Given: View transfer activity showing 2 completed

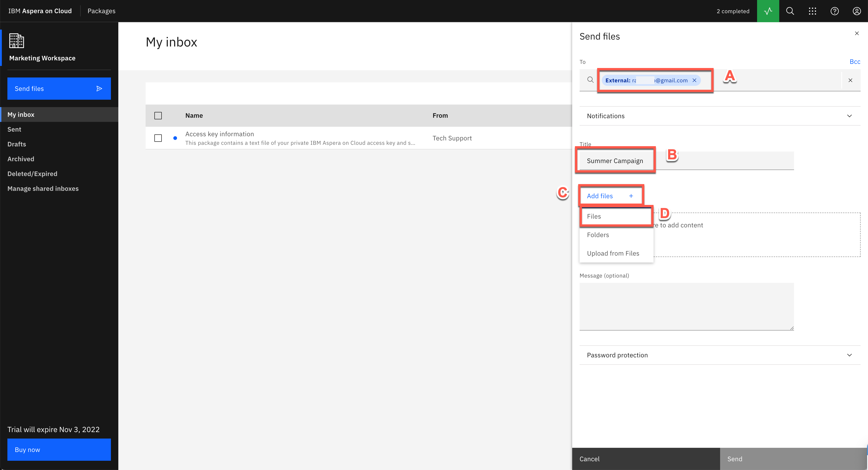Looking at the screenshot, I should [x=767, y=11].
